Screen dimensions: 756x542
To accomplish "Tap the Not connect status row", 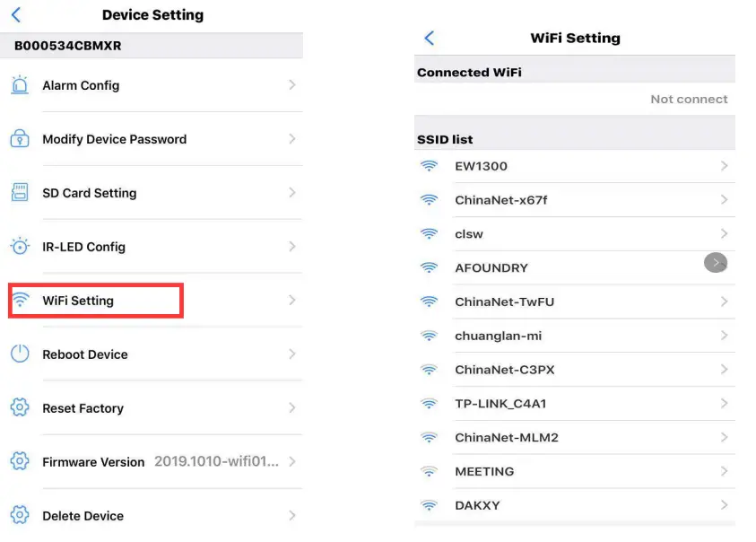I will point(689,100).
